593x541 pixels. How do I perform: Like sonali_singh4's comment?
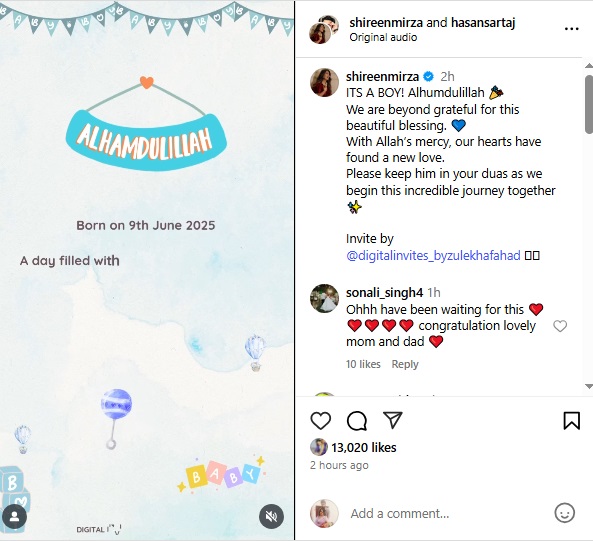560,326
